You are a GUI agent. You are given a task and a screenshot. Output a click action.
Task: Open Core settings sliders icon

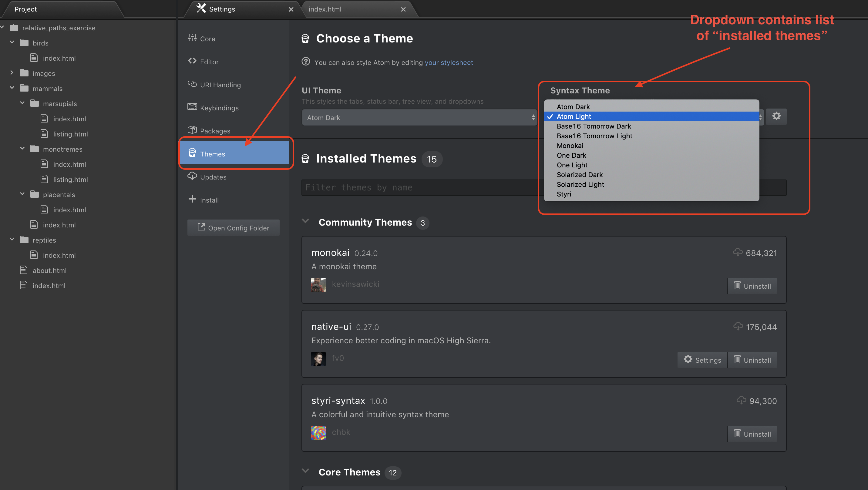click(x=192, y=38)
